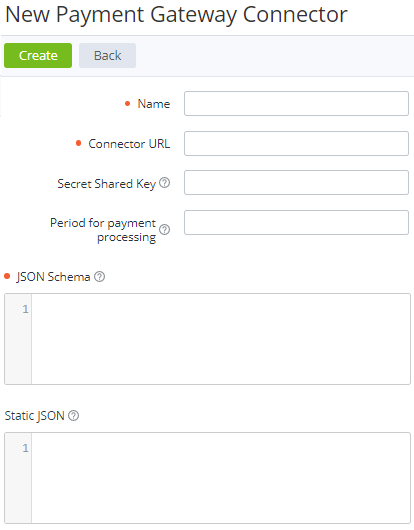
Task: Click the green Create button
Action: click(x=38, y=55)
